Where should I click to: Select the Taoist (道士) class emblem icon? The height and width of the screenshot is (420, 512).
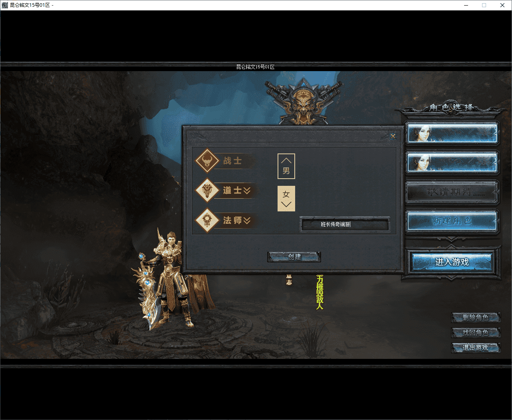tap(207, 191)
